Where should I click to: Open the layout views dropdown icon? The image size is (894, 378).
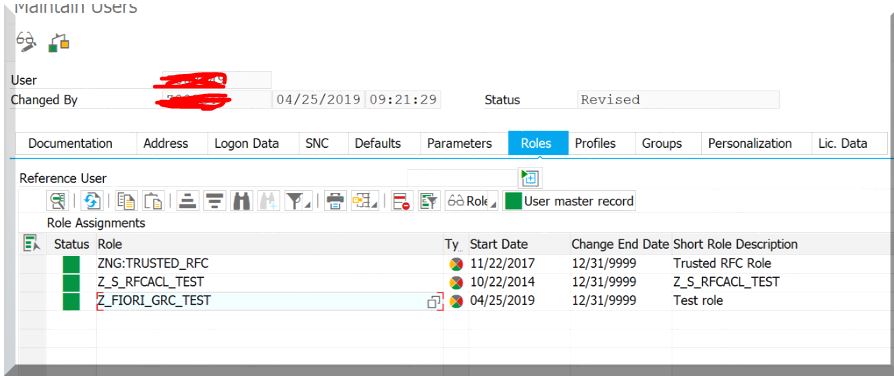(365, 201)
